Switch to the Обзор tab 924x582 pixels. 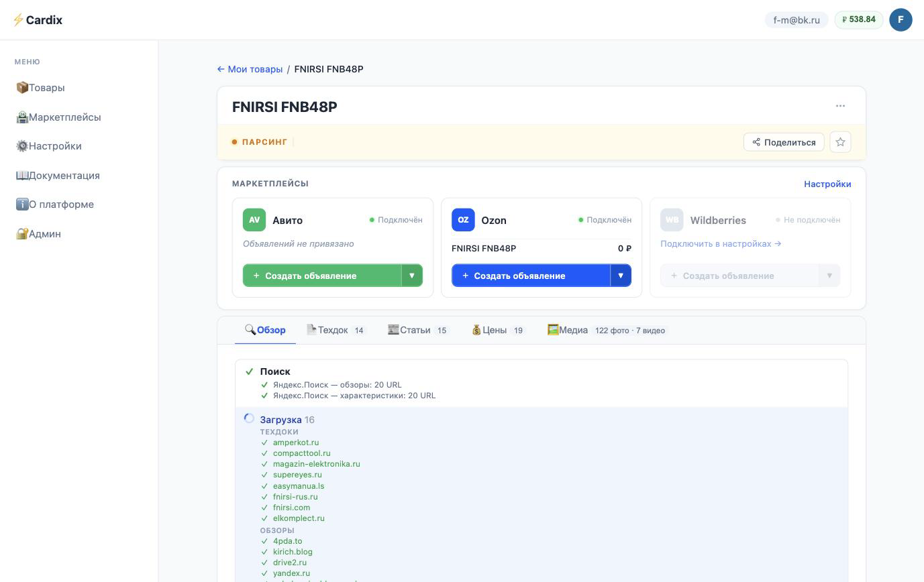pyautogui.click(x=265, y=330)
